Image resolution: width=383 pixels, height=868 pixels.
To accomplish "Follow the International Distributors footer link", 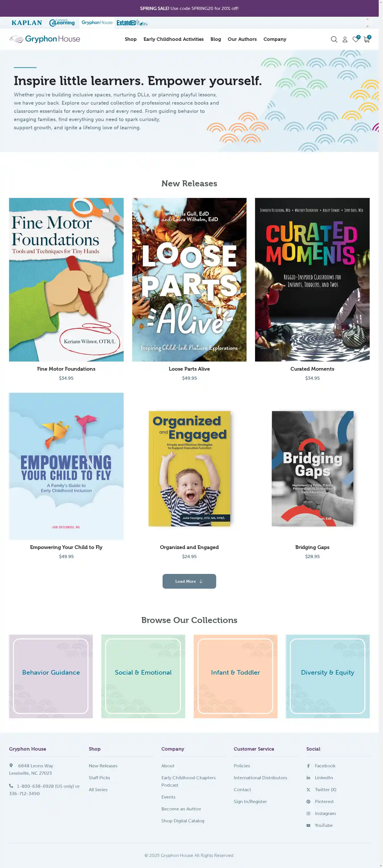I will (x=260, y=777).
